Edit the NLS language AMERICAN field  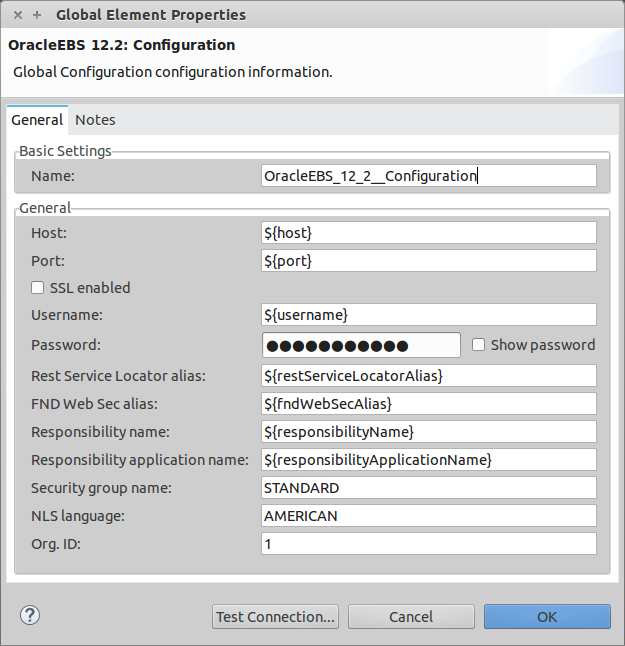click(428, 516)
